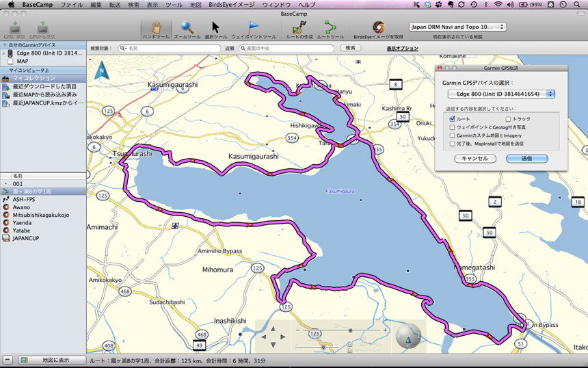The width and height of the screenshot is (588, 368).
Task: Click the 名前 search input field
Action: point(170,49)
